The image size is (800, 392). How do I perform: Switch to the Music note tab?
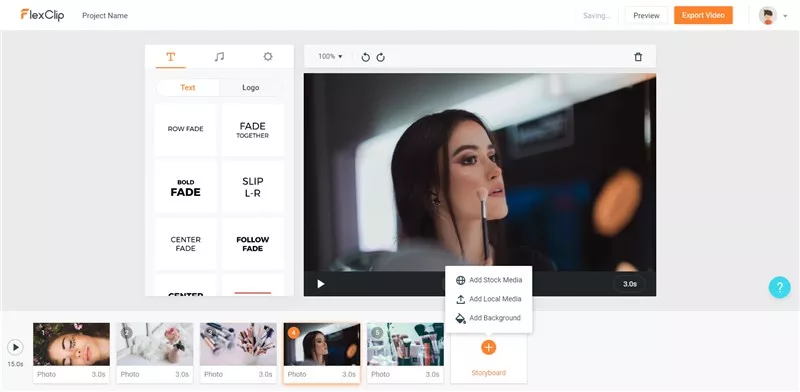point(219,57)
